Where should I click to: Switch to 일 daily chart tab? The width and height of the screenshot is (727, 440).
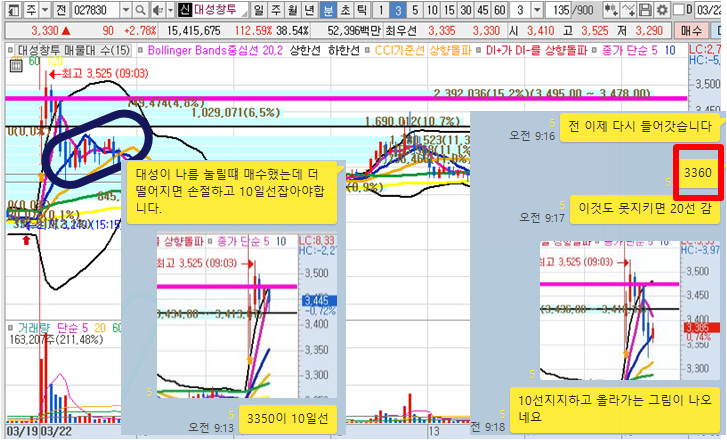pos(258,10)
